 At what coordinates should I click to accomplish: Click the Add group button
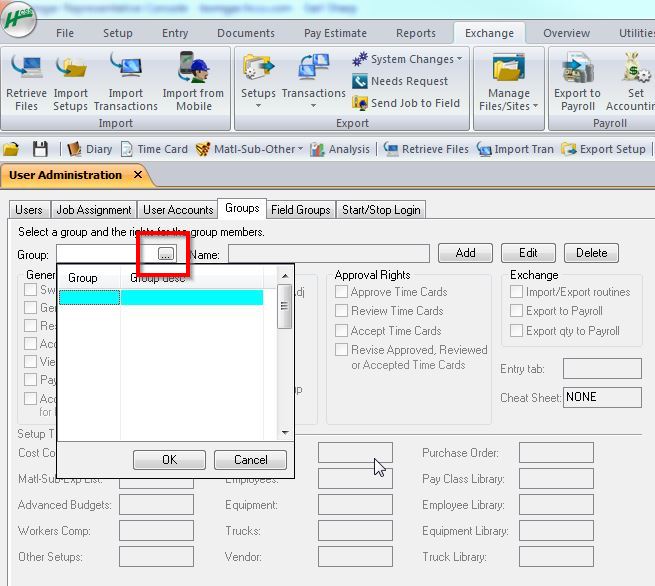[x=465, y=253]
